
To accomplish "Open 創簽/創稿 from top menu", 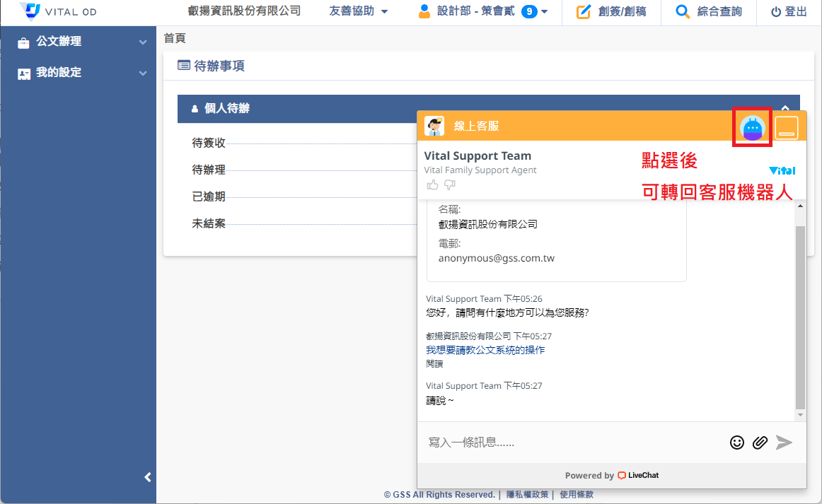I will point(611,12).
